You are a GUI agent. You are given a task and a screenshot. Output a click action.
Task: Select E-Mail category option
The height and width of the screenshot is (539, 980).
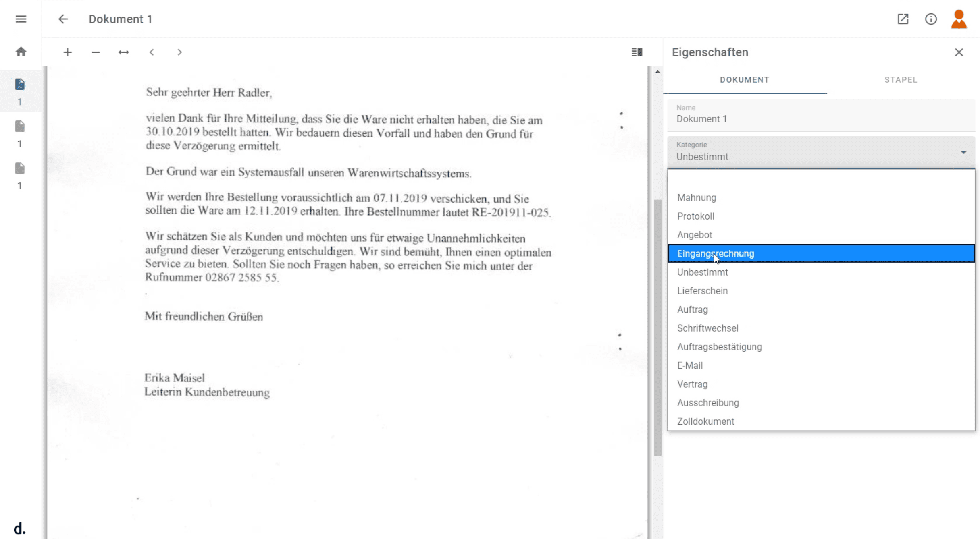(821, 365)
